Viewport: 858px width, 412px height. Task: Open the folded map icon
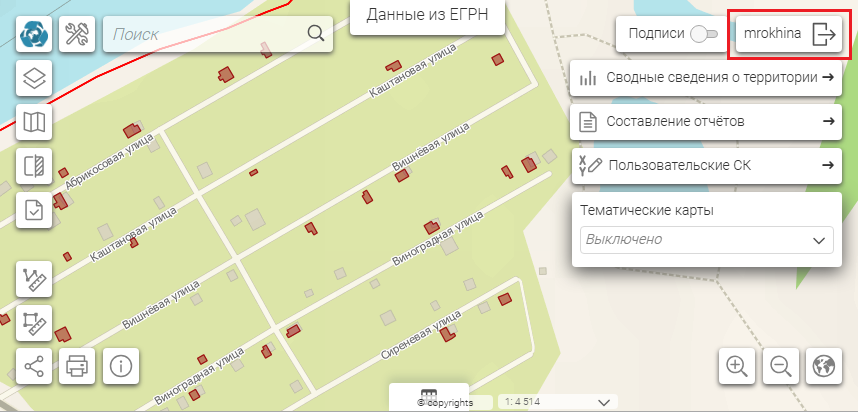35,122
